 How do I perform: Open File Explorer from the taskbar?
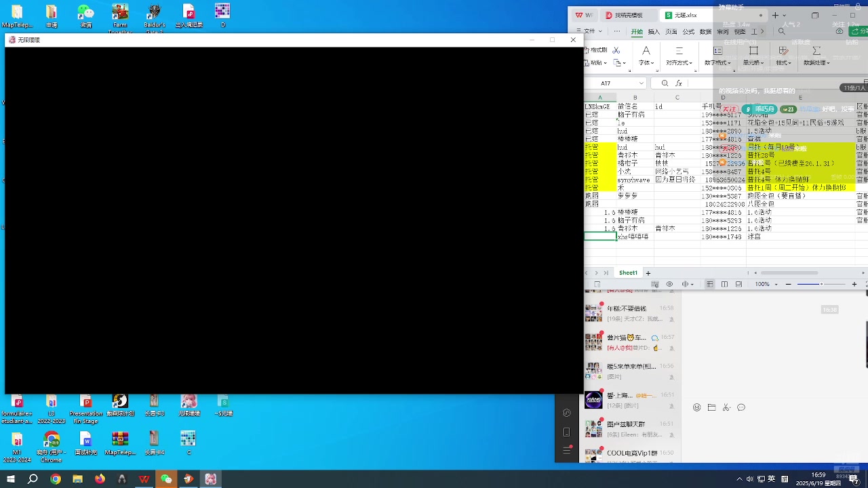(x=77, y=479)
